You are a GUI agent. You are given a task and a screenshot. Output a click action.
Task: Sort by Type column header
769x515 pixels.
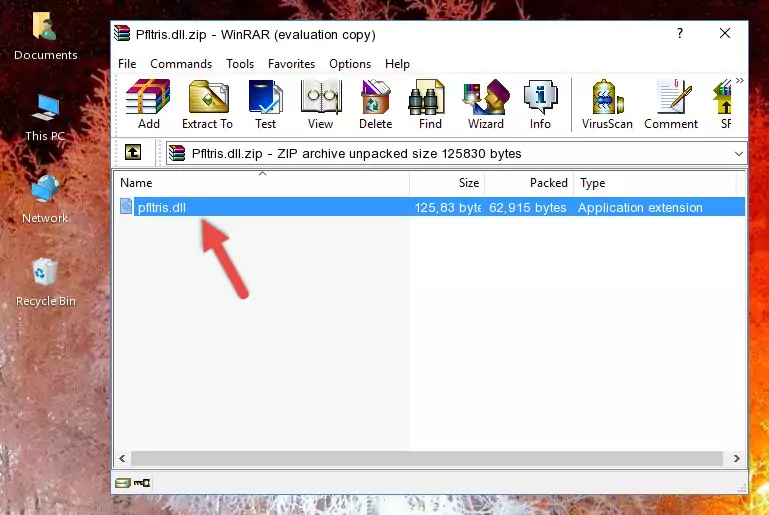pyautogui.click(x=655, y=183)
